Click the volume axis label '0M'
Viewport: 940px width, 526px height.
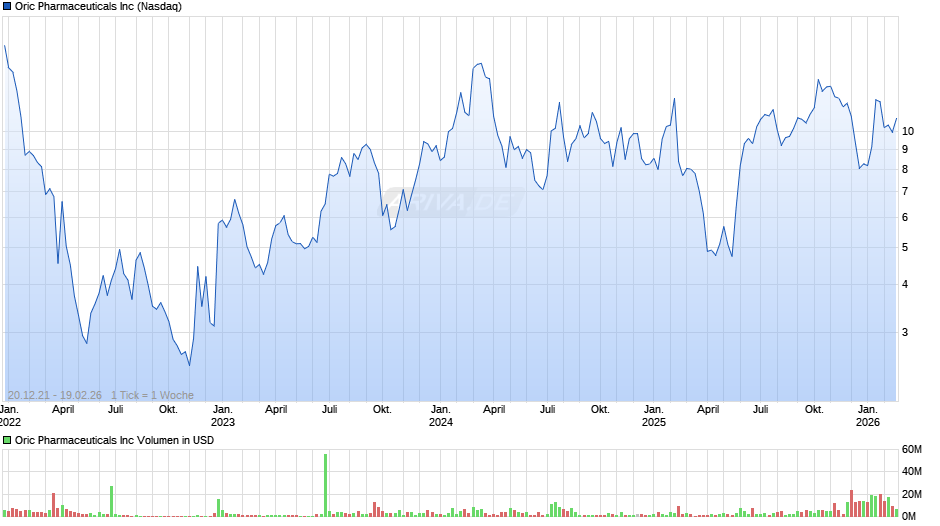[909, 516]
